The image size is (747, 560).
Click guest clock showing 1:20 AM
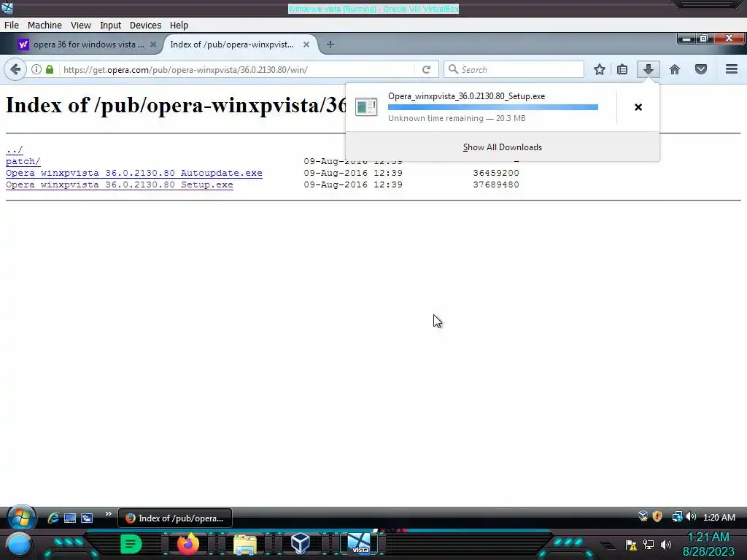click(719, 517)
